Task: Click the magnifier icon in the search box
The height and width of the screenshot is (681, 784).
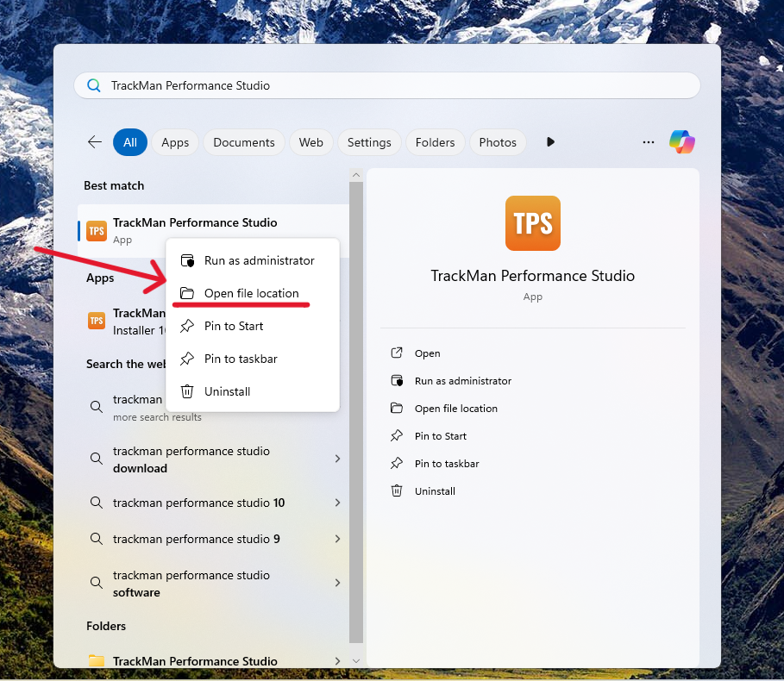Action: click(93, 85)
